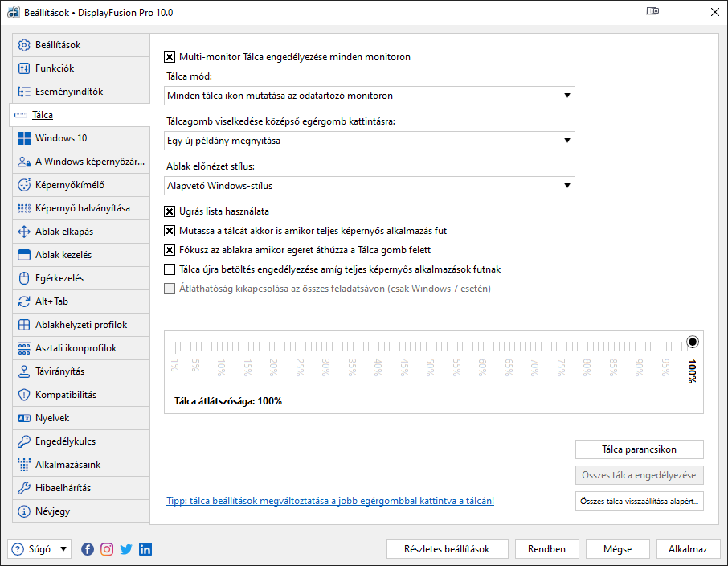Click the Beállítások gear icon in sidebar

tap(23, 45)
